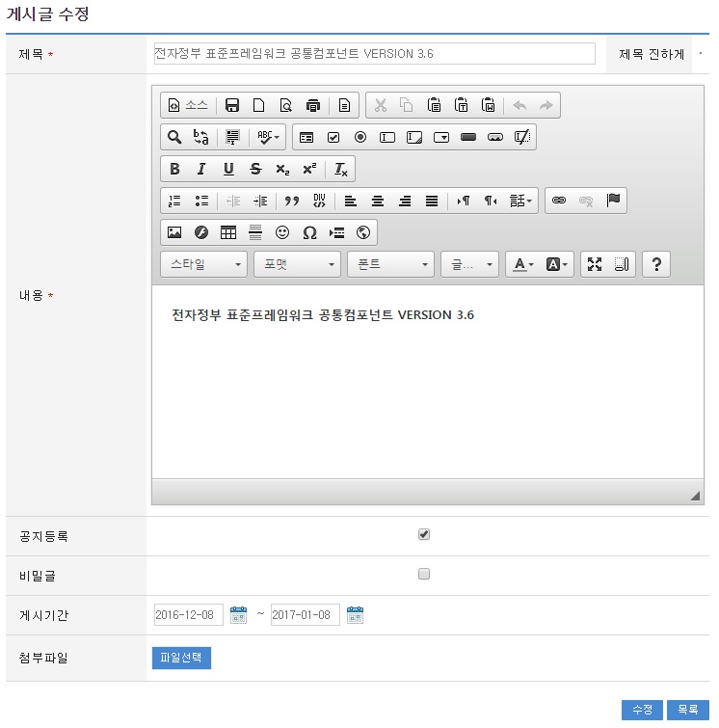Insert an image using the image icon
The width and height of the screenshot is (719, 728).
[x=174, y=232]
